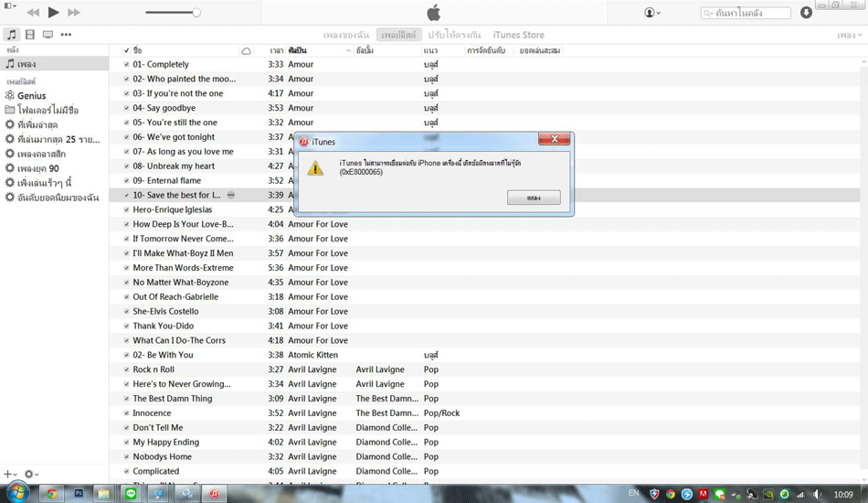Open the Top 25 Most Played playlist

pos(54,139)
